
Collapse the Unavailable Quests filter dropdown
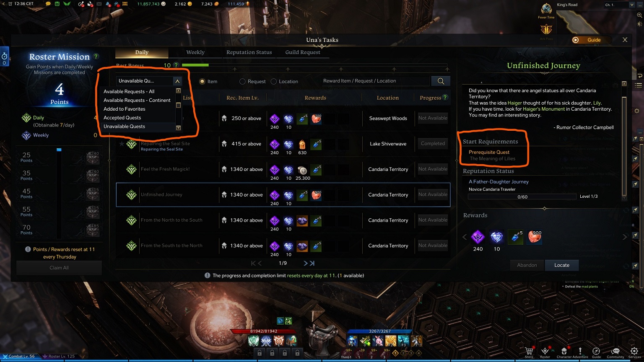177,81
